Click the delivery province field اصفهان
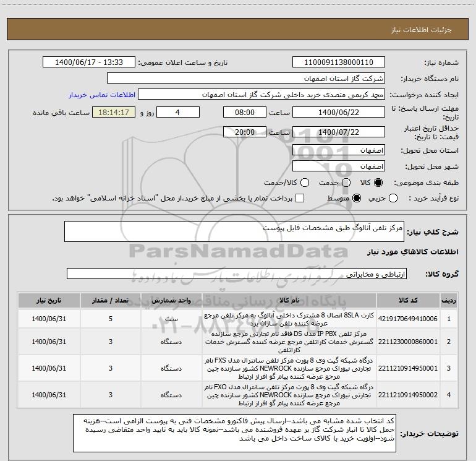 coord(339,150)
